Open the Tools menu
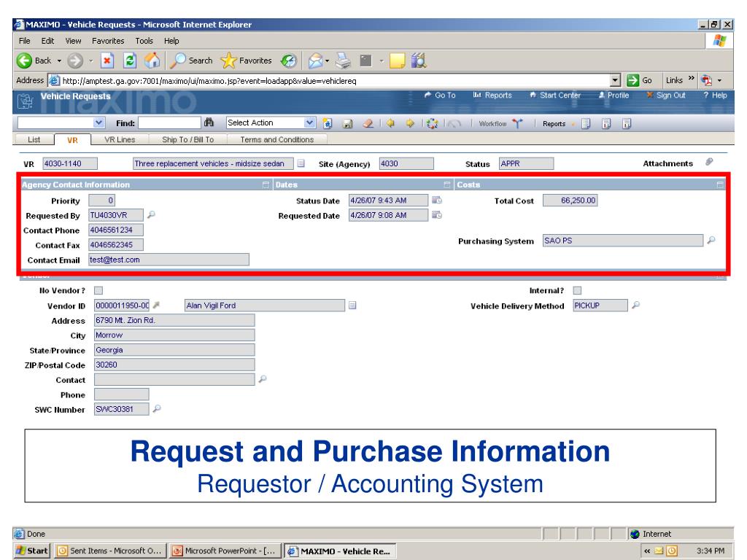Screen dimensions: 747x560 [x=144, y=41]
